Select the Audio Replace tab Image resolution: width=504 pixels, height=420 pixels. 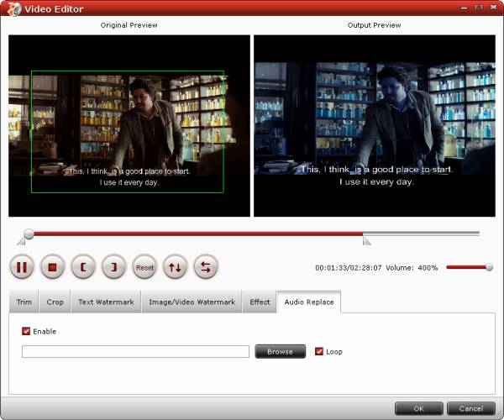pyautogui.click(x=309, y=302)
